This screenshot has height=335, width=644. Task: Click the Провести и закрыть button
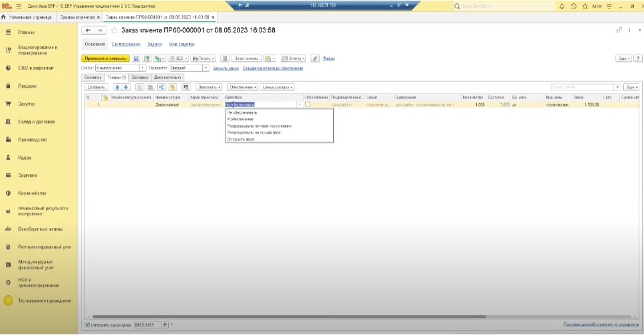105,58
